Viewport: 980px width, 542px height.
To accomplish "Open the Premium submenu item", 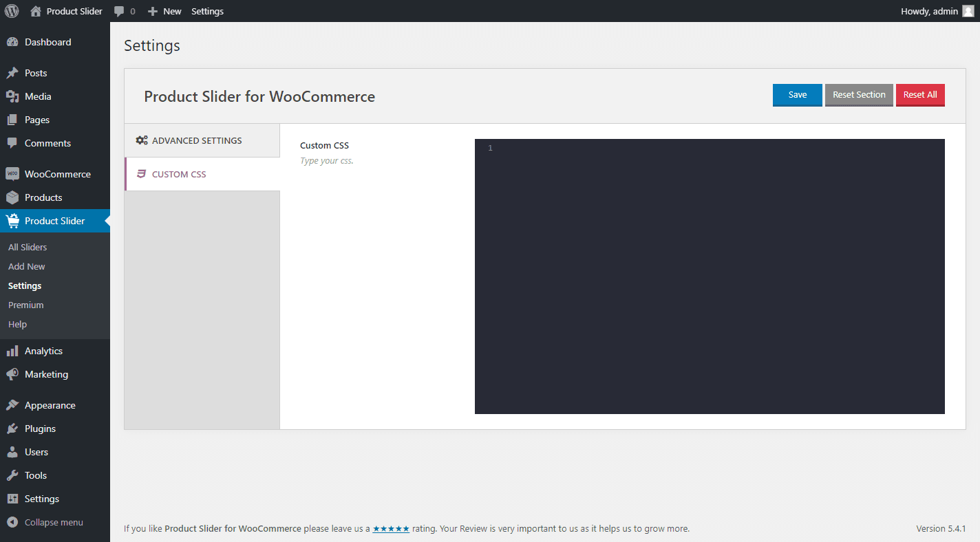I will point(26,305).
